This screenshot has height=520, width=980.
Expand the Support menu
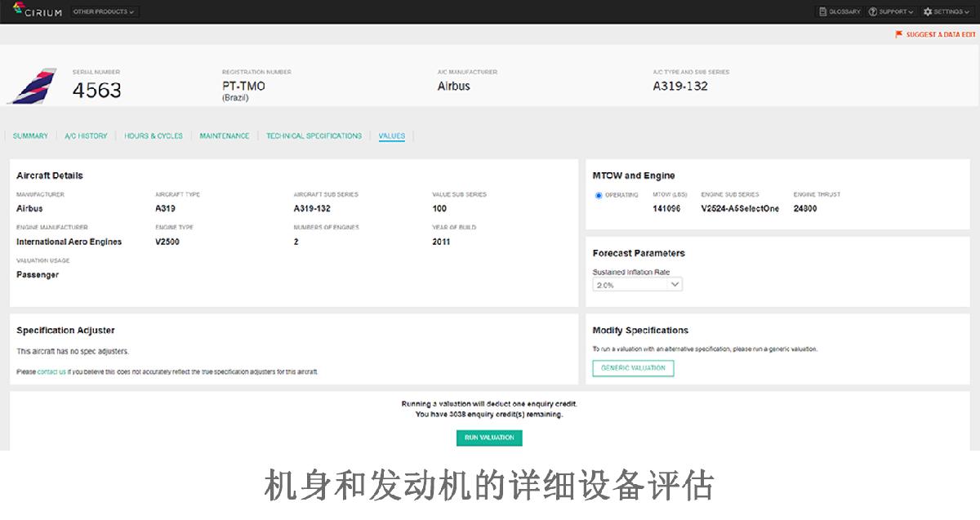[891, 11]
